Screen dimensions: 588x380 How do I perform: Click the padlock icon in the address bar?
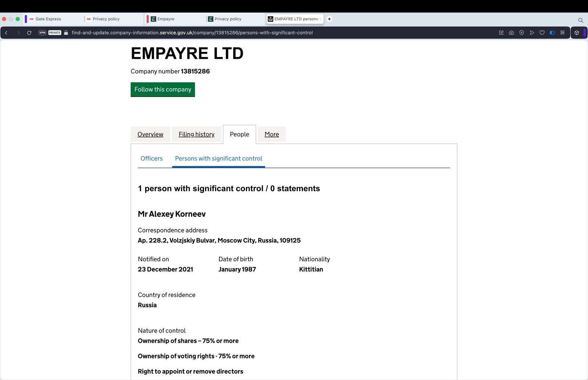[65, 33]
